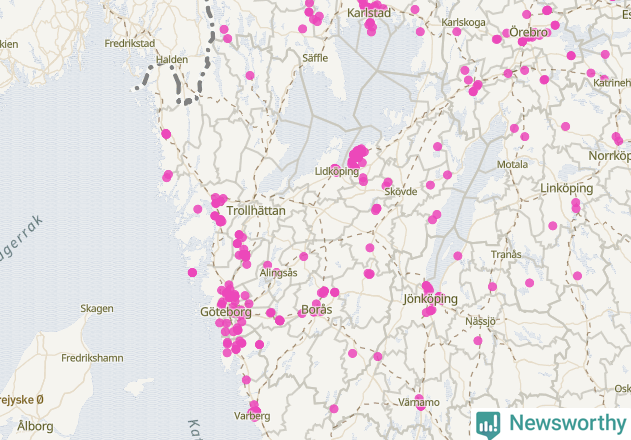Select the pink marker near Värnamo
The image size is (631, 440).
419,402
